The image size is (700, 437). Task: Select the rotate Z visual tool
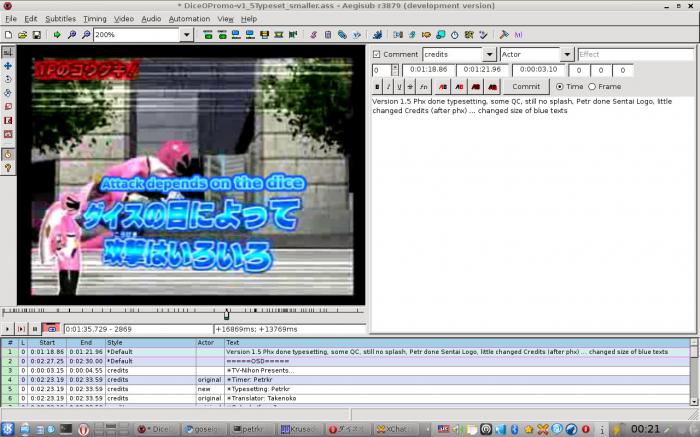coord(8,79)
